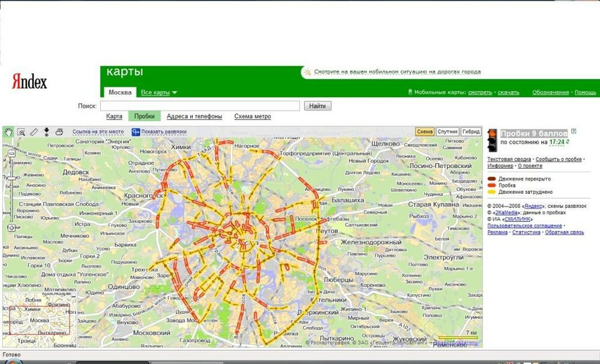The image size is (600, 364).
Task: Click the orange-red 'Пробка' legend swatch
Action: tap(492, 185)
